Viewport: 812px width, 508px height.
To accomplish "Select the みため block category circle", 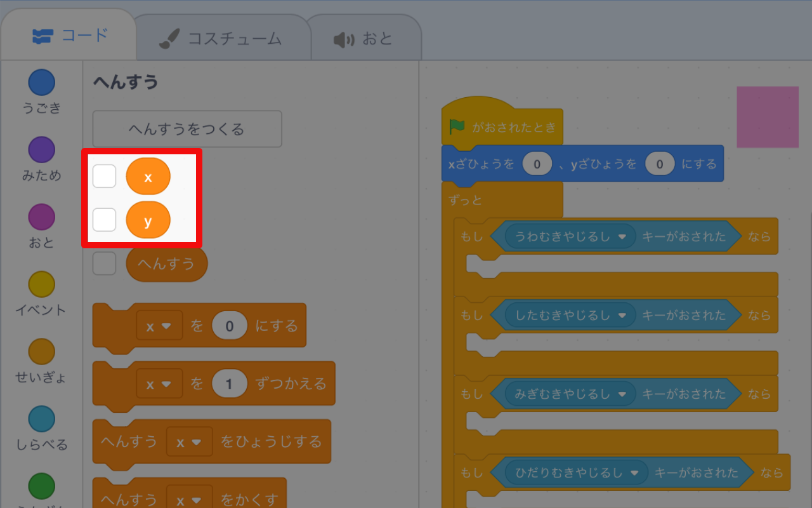I will click(x=42, y=150).
